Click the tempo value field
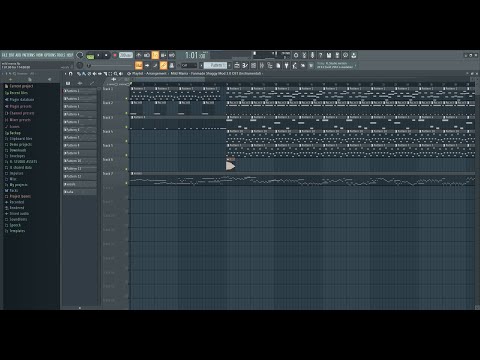480x360 pixels. point(126,55)
